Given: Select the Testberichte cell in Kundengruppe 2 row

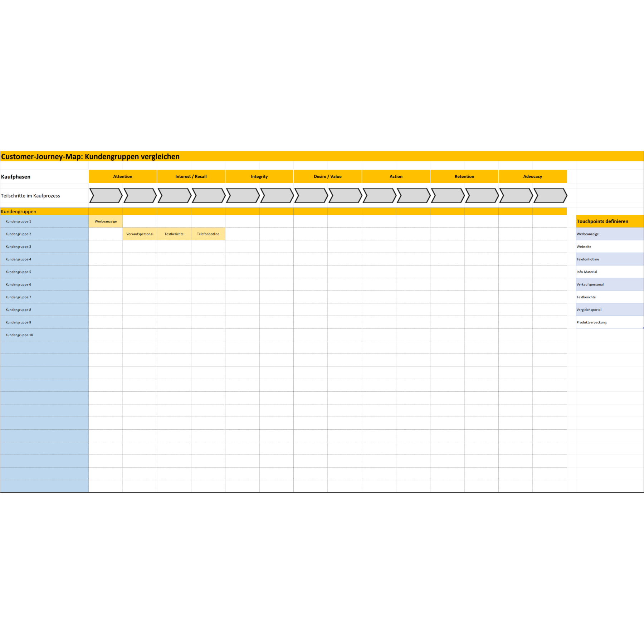Looking at the screenshot, I should pos(174,234).
